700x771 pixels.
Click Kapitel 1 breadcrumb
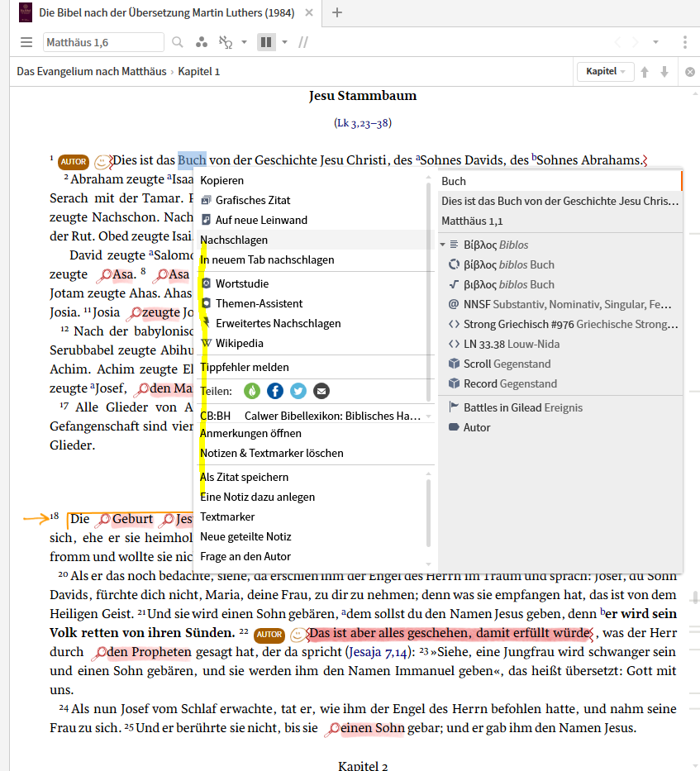tap(198, 72)
